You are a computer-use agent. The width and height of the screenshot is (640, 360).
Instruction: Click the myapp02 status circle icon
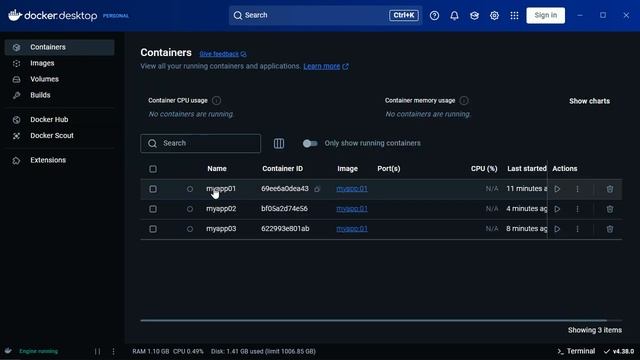click(x=190, y=209)
